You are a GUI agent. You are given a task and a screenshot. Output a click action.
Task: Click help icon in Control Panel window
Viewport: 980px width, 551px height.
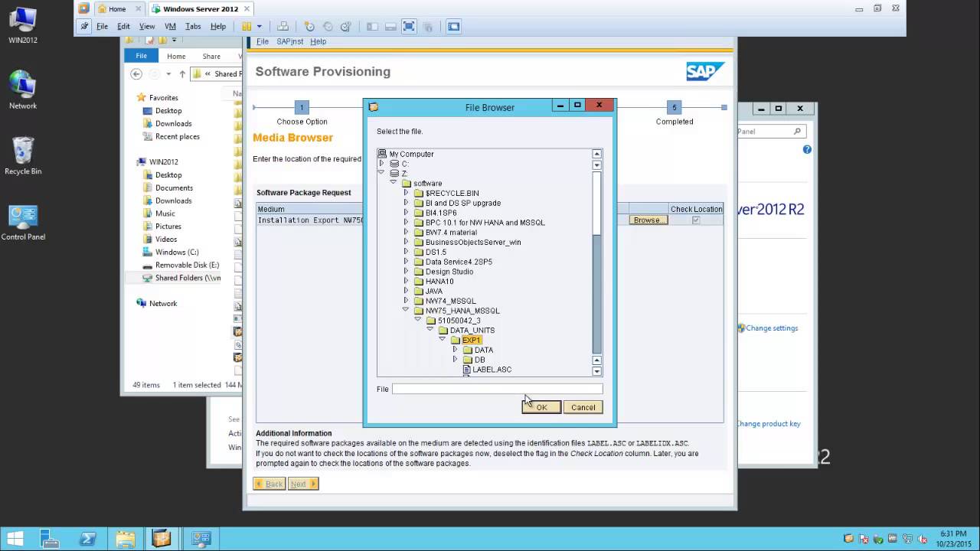807,149
